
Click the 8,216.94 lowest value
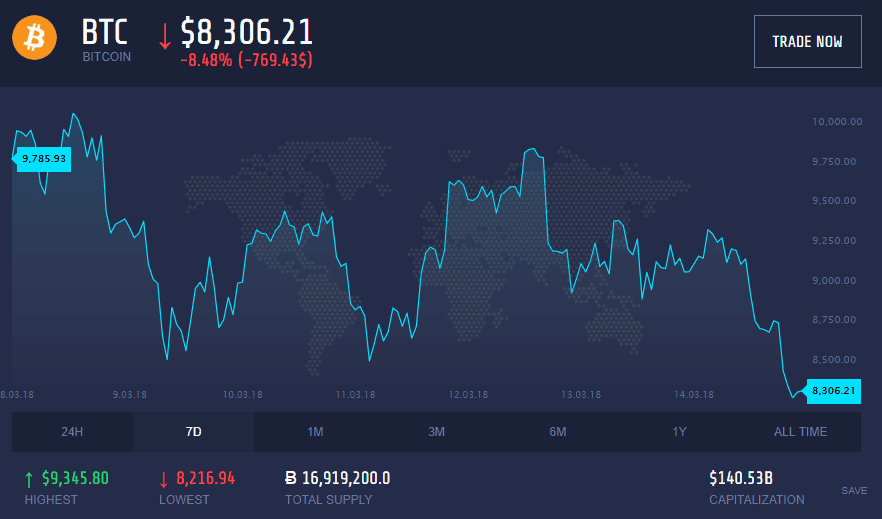pyautogui.click(x=205, y=479)
